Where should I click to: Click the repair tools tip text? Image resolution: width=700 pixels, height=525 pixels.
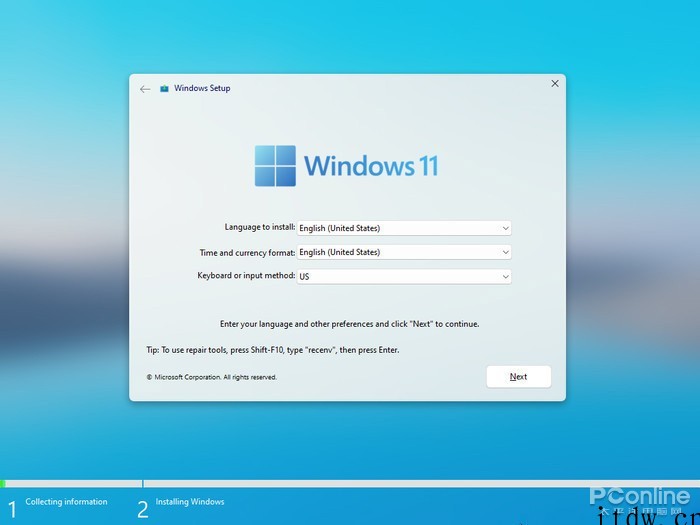point(273,350)
